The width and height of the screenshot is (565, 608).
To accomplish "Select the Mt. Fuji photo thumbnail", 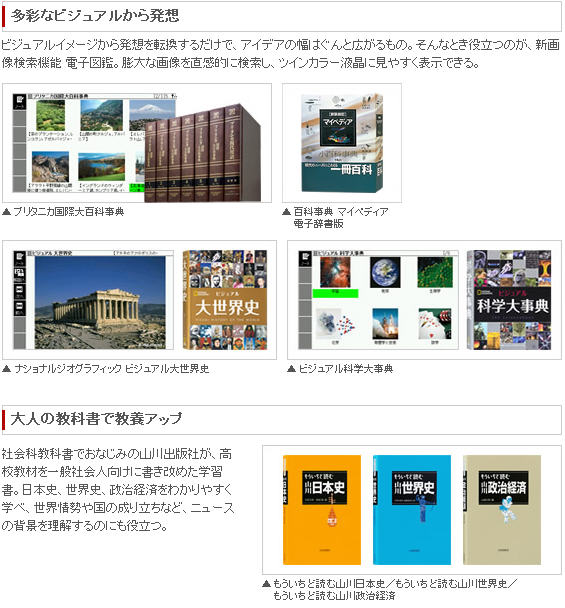I will pos(152,115).
